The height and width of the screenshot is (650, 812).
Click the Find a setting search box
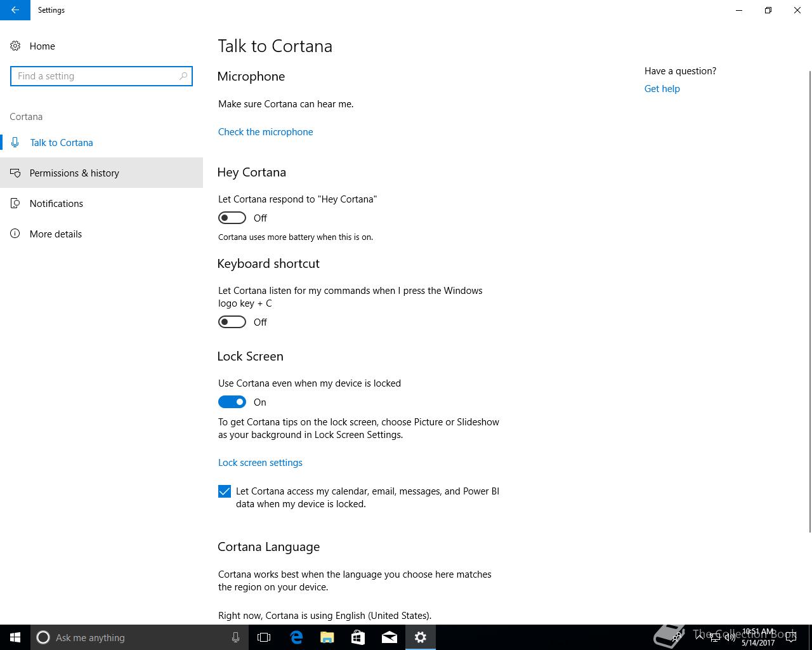pyautogui.click(x=101, y=76)
